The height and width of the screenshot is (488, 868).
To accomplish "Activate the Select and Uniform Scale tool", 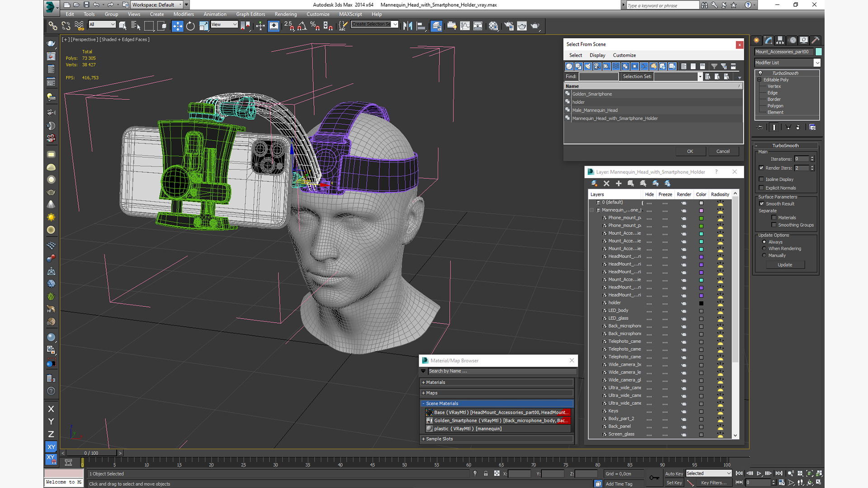I will coord(203,26).
